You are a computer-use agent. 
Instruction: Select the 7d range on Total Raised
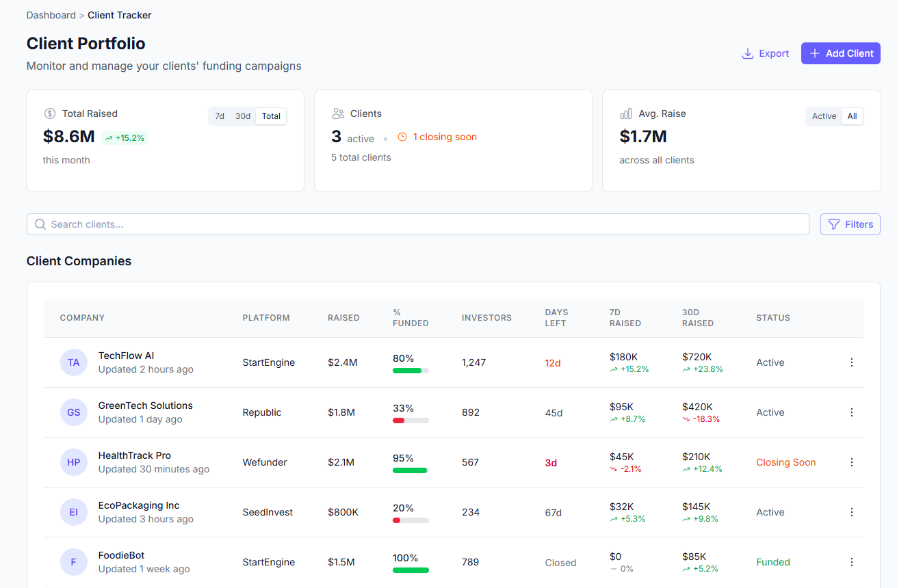click(220, 116)
